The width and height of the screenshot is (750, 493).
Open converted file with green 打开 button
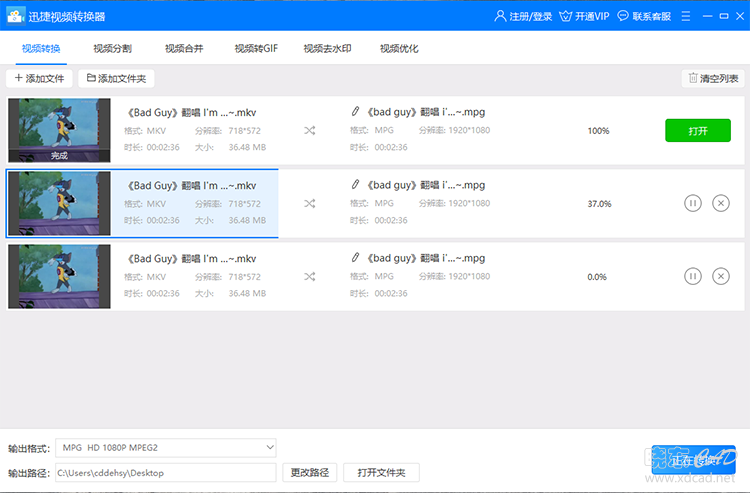coord(698,131)
